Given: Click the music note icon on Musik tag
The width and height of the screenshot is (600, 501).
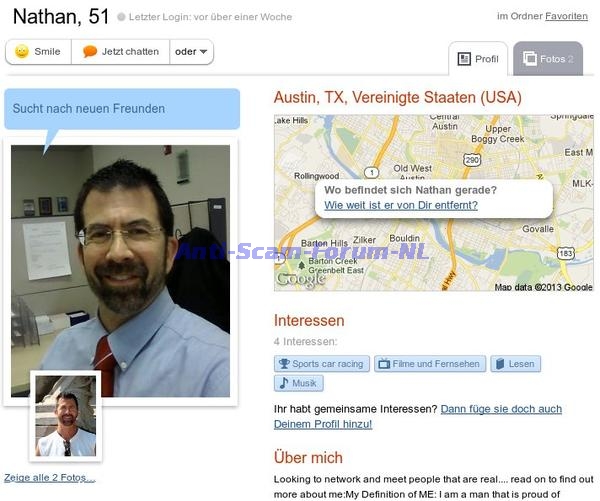Looking at the screenshot, I should tap(284, 383).
